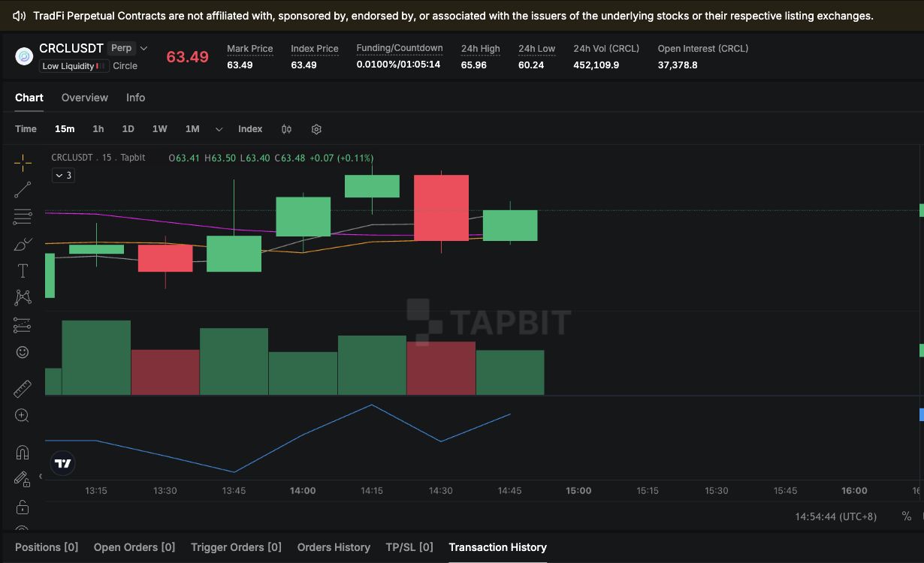Click the CRCLUSDT . 15 . Tapbit chart title
Viewport: 924px width, 563px height.
98,158
